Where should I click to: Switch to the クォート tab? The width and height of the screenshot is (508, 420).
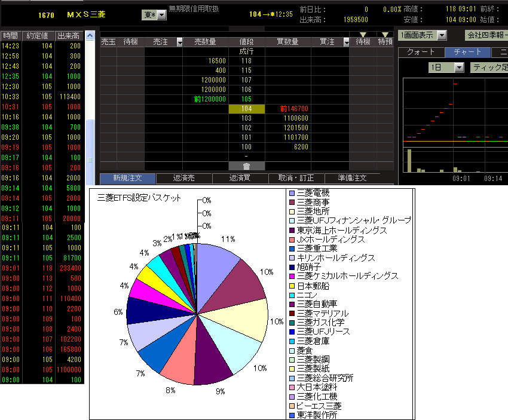point(421,53)
